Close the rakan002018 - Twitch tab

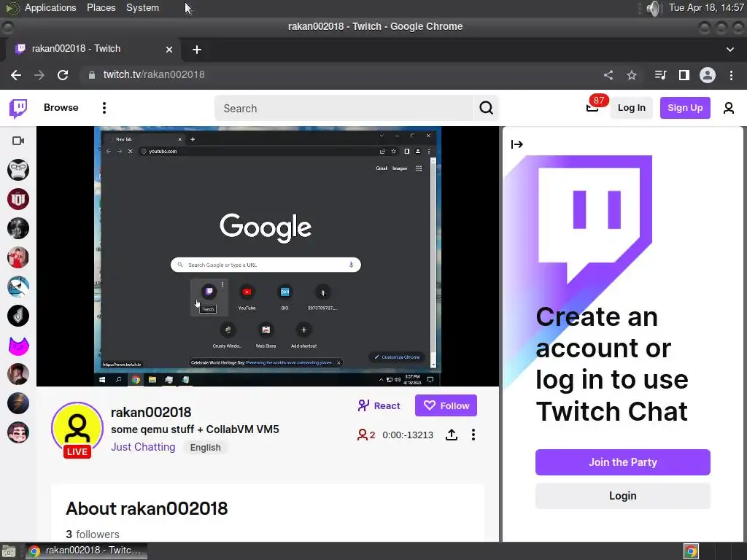pos(169,49)
